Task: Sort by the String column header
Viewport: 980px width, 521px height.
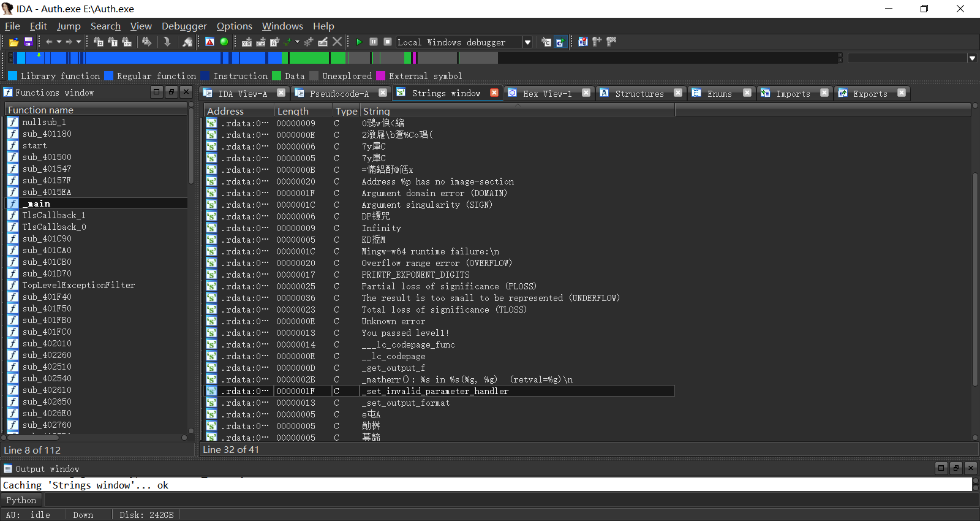Action: [x=518, y=111]
